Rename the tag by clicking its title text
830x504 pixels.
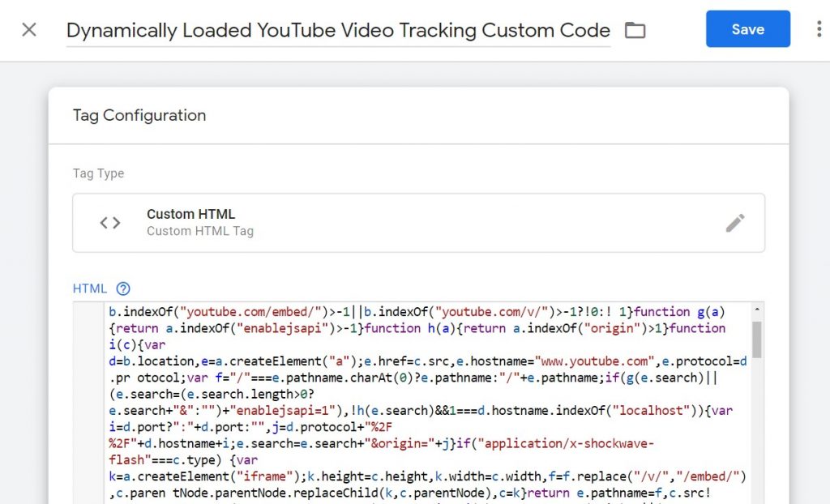339,30
